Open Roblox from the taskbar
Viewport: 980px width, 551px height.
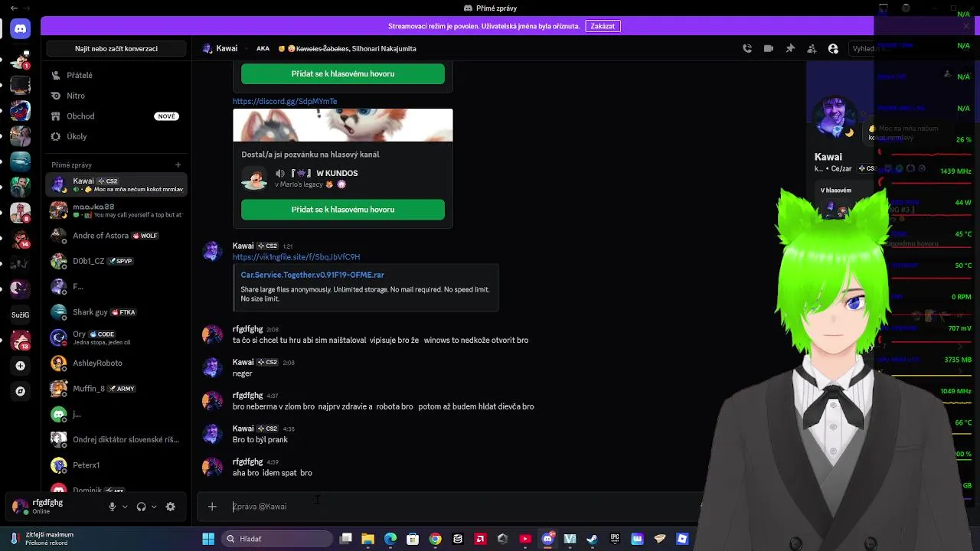[682, 539]
